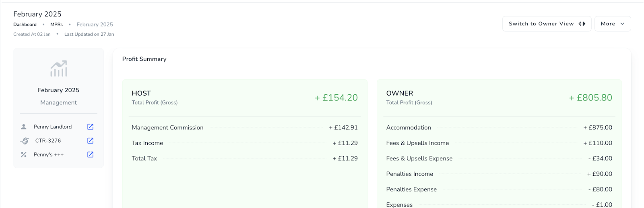This screenshot has width=644, height=208.
Task: Click the handshake icon beside CTR-3276
Action: pos(25,141)
